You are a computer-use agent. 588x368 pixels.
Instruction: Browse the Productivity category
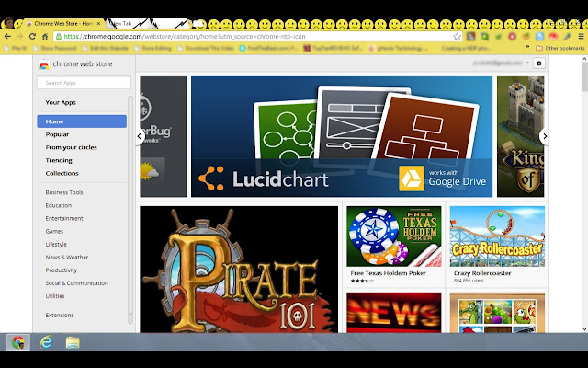click(62, 270)
